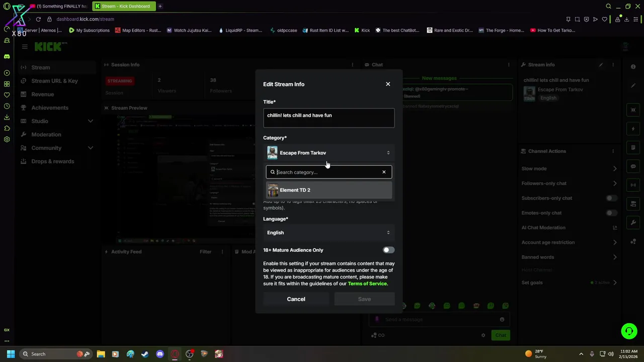
Task: Toggle Emotes-only chat switch
Action: click(x=611, y=213)
